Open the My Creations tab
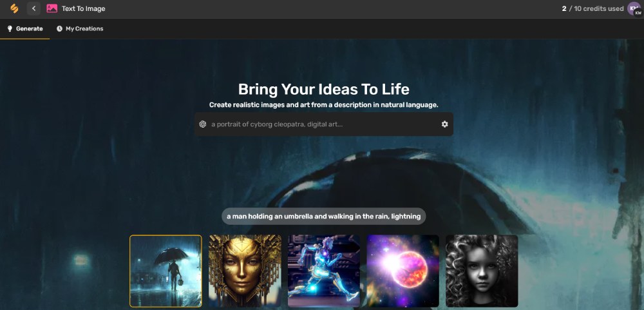The image size is (644, 310). click(80, 29)
